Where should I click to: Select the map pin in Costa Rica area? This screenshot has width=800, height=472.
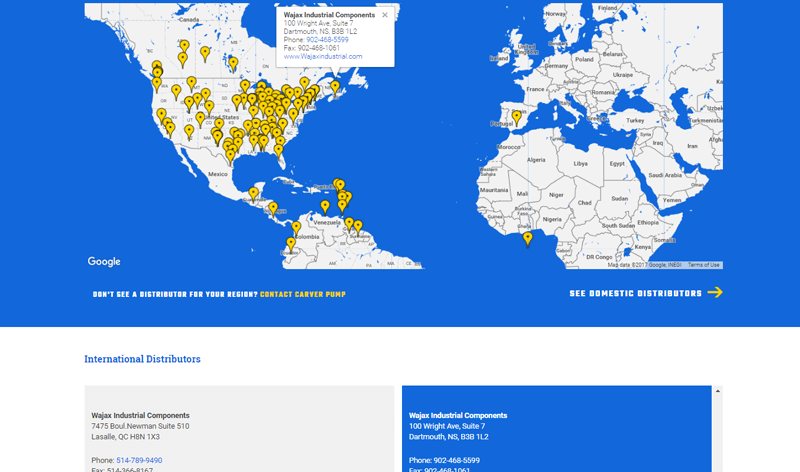pyautogui.click(x=273, y=209)
